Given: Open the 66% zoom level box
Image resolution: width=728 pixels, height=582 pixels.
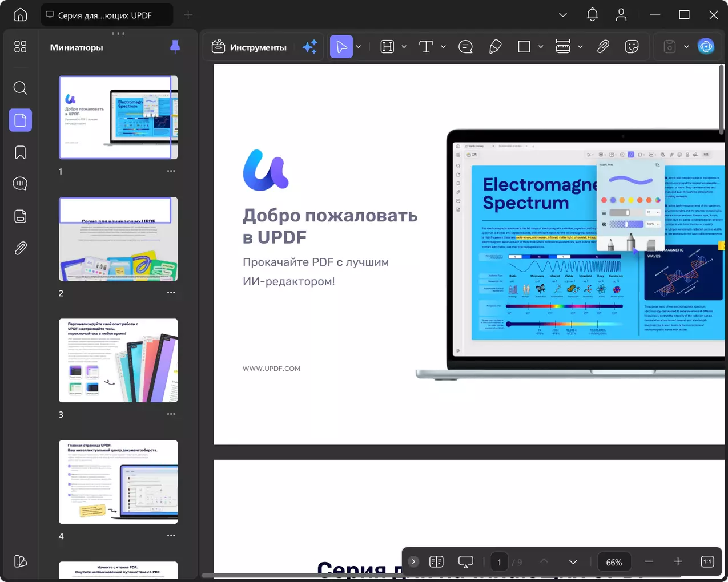Looking at the screenshot, I should tap(614, 562).
